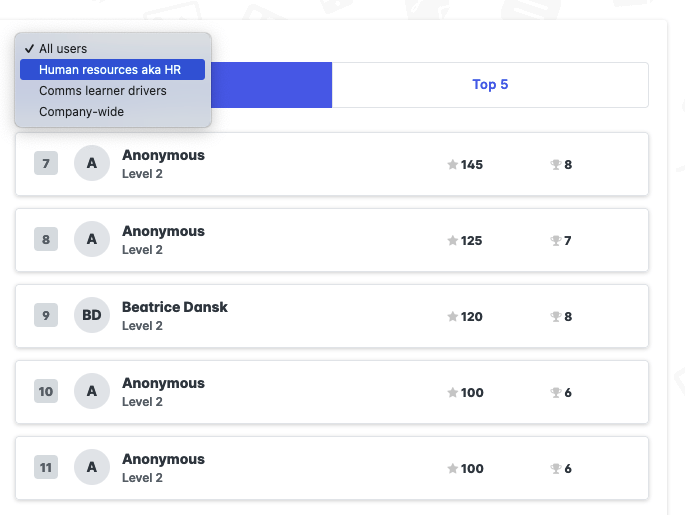Select the checked All users option

click(x=63, y=48)
